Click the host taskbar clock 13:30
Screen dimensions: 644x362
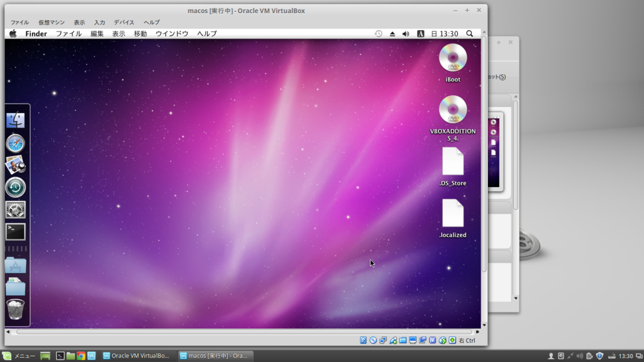coord(626,356)
